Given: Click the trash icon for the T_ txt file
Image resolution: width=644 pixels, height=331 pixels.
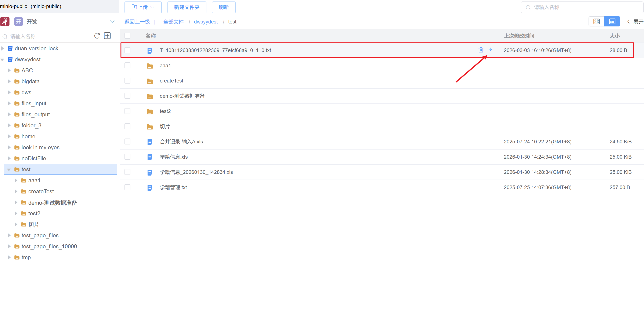Looking at the screenshot, I should pyautogui.click(x=481, y=50).
